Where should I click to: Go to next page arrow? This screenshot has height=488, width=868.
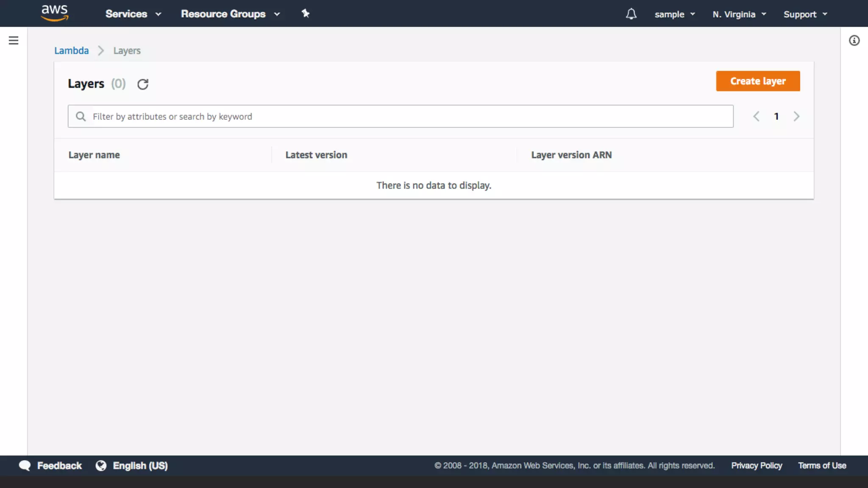(796, 116)
